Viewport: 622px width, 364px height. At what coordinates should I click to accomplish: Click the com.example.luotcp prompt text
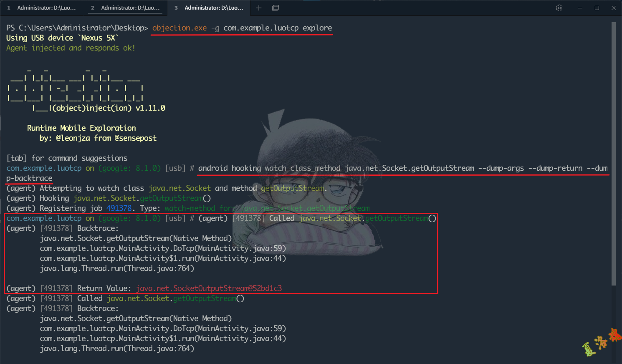tap(44, 168)
